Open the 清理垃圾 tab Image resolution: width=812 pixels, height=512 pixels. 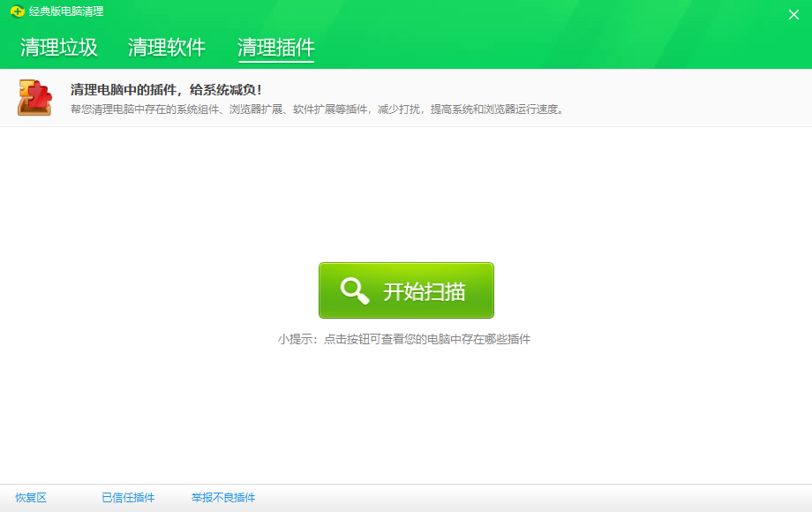pyautogui.click(x=62, y=46)
